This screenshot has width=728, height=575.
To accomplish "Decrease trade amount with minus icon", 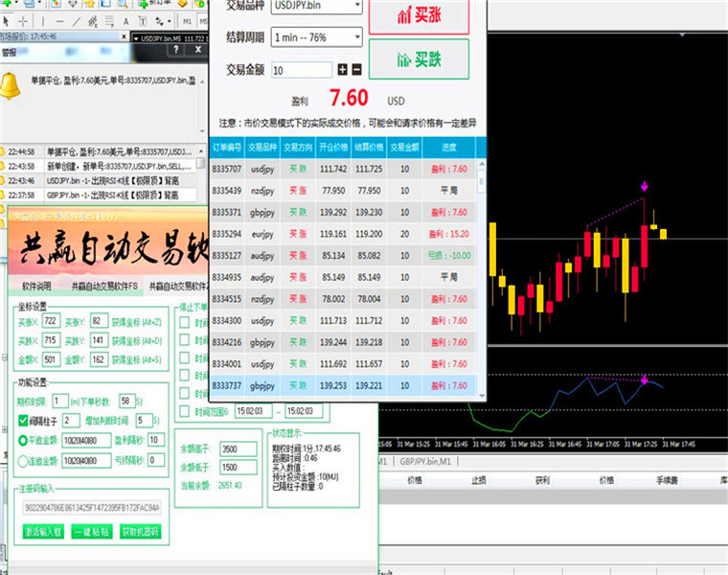I will pyautogui.click(x=356, y=70).
